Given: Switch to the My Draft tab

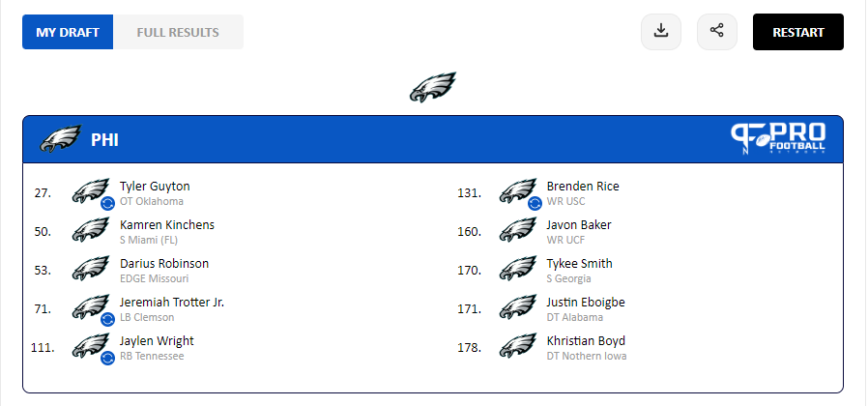Looking at the screenshot, I should pos(68,32).
